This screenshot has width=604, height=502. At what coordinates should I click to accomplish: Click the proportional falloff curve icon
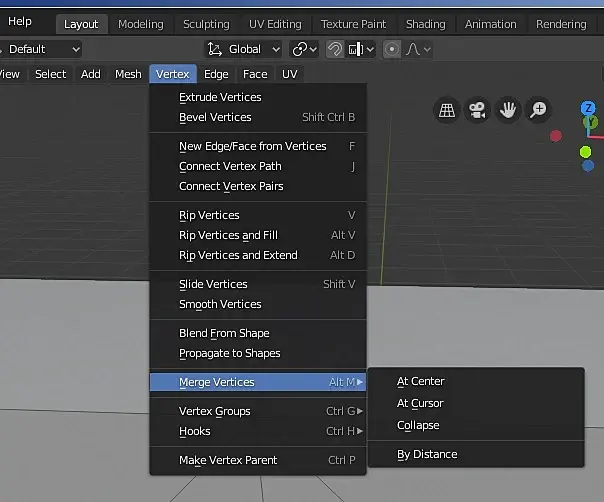tap(415, 49)
